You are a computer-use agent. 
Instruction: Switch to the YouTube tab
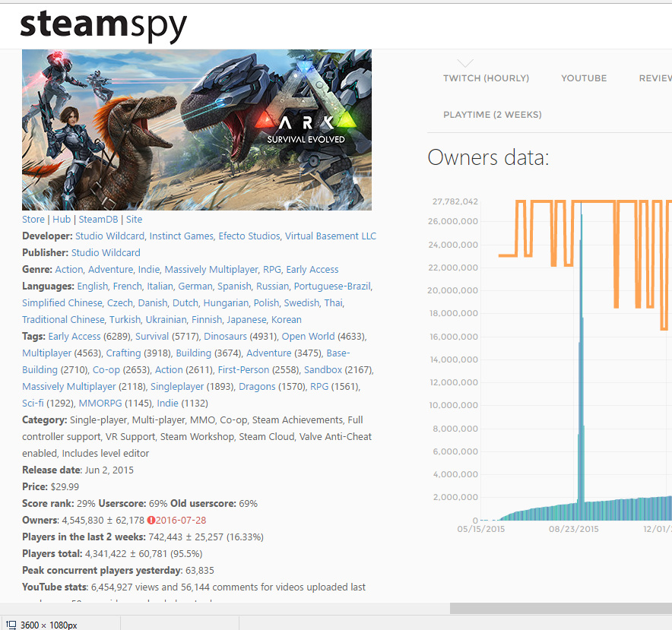pos(584,78)
